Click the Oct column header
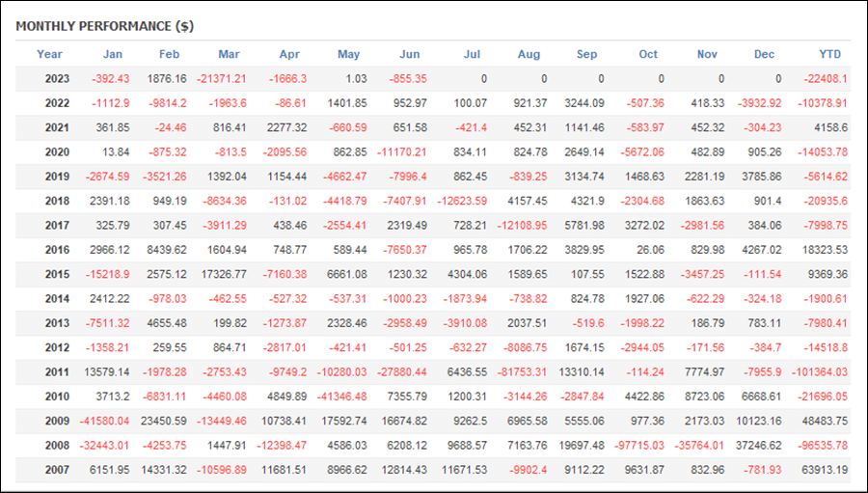 648,54
